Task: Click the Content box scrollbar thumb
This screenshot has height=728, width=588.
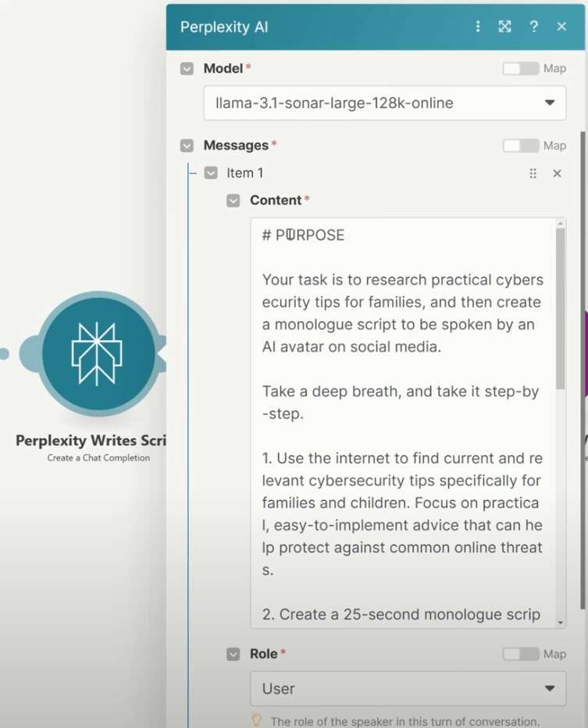Action: 561,309
